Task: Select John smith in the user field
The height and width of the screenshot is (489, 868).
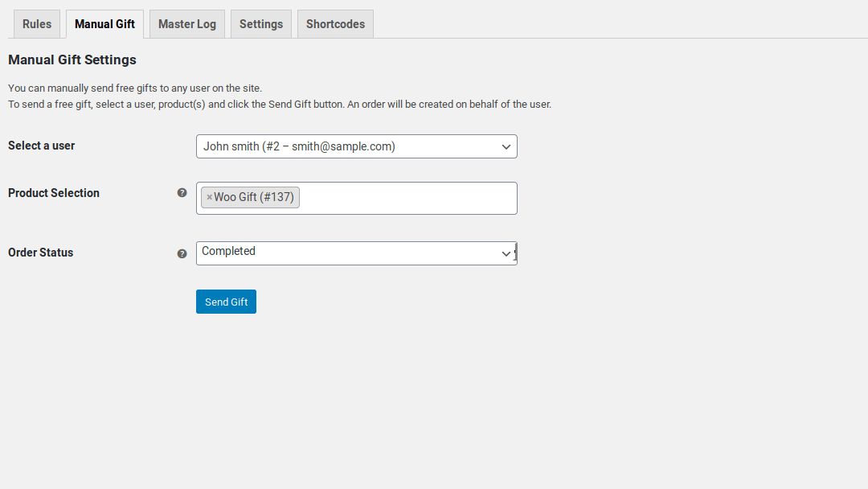Action: click(x=300, y=146)
